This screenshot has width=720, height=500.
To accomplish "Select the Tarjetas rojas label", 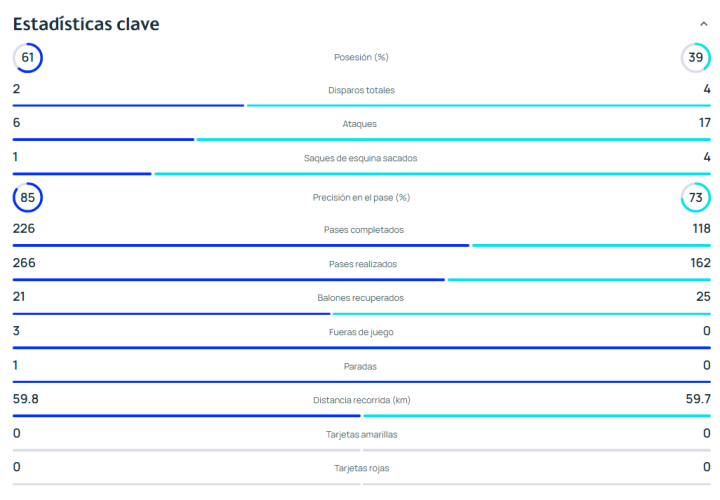I will pyautogui.click(x=361, y=468).
